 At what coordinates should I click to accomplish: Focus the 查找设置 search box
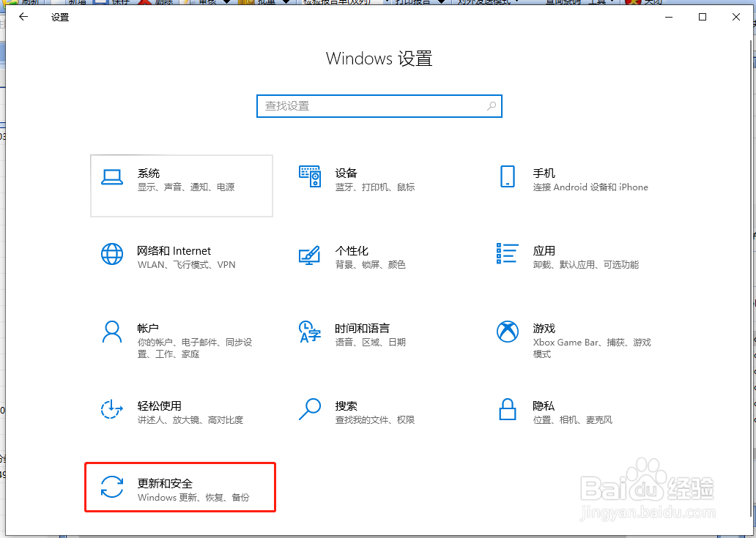[x=379, y=106]
